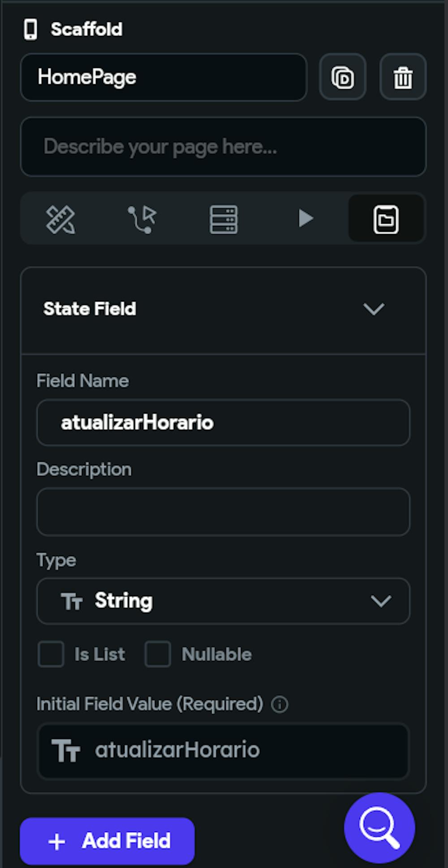The width and height of the screenshot is (448, 868).
Task: Click the duplicate page icon
Action: 343,77
